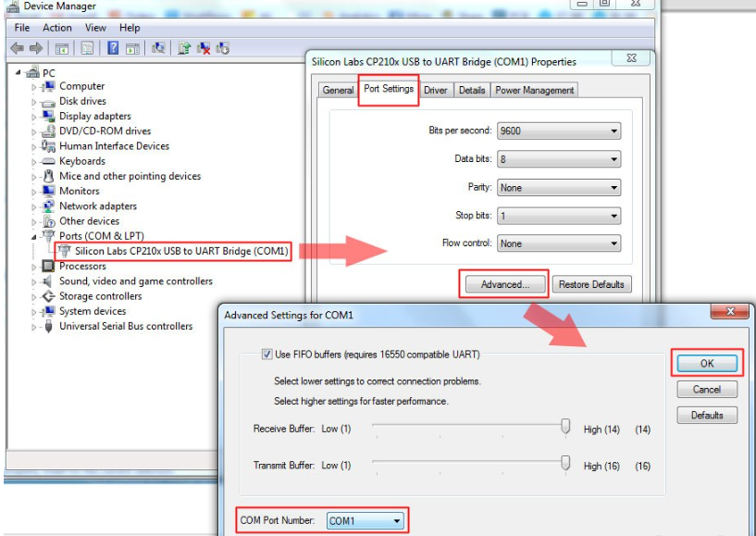Collapse the Ports (COM & LPT) node
This screenshot has height=536, width=756.
(x=35, y=236)
